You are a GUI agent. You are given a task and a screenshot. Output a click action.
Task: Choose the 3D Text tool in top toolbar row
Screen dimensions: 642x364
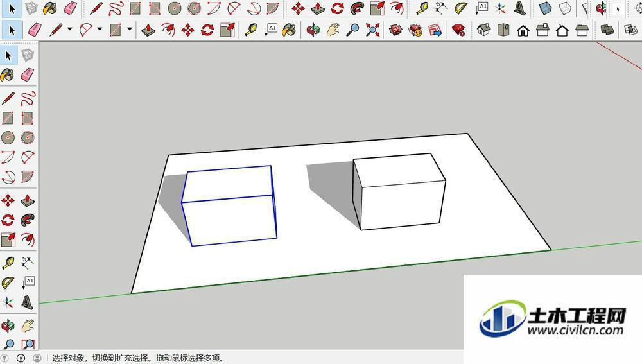[519, 8]
